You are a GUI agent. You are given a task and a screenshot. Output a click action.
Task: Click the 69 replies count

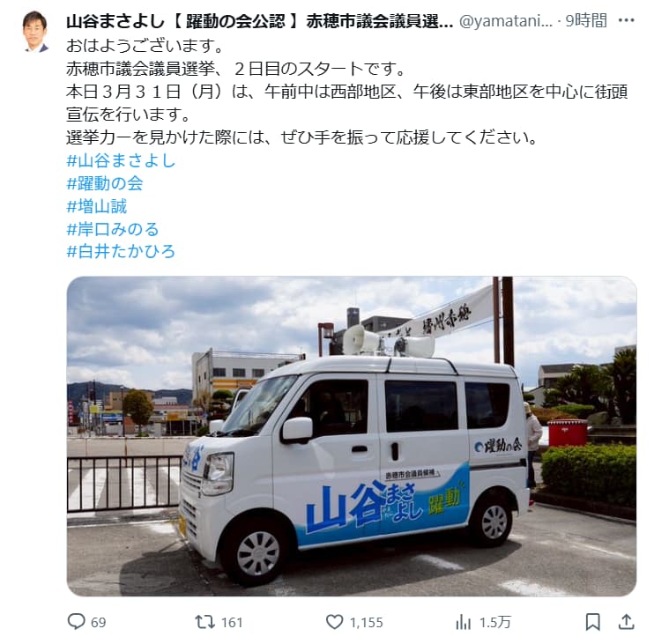pyautogui.click(x=99, y=622)
